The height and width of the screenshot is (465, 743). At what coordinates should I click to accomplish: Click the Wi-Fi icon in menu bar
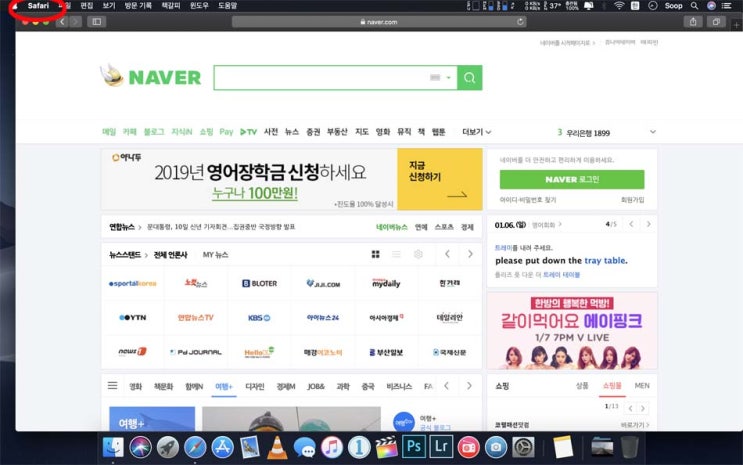(619, 6)
